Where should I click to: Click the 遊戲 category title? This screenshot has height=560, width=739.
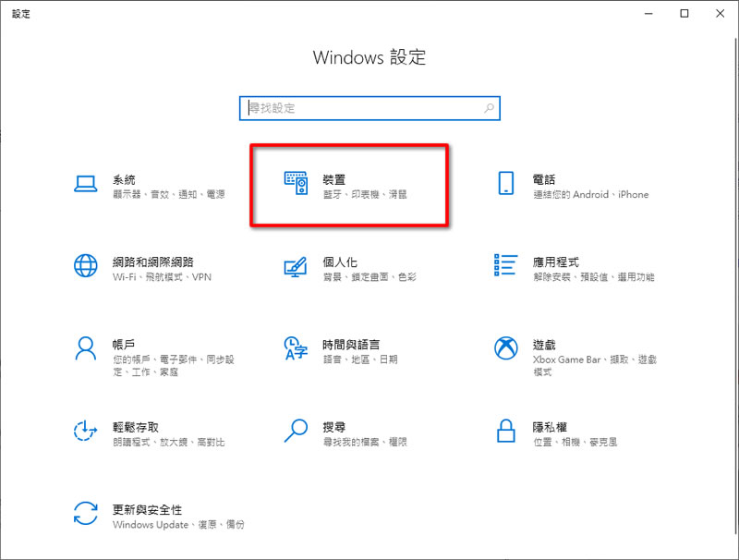(544, 345)
